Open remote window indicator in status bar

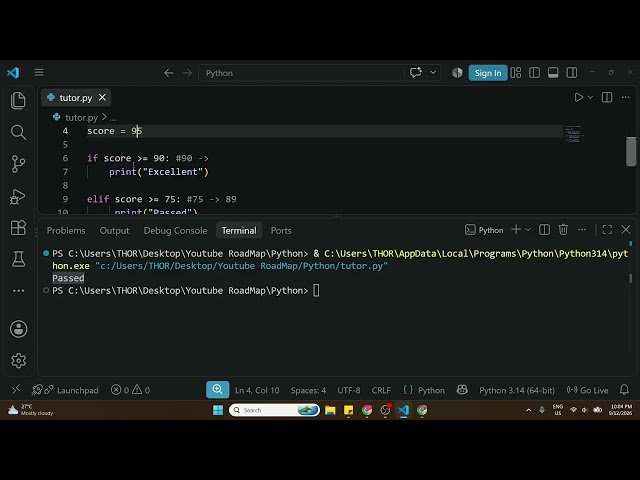tap(16, 390)
